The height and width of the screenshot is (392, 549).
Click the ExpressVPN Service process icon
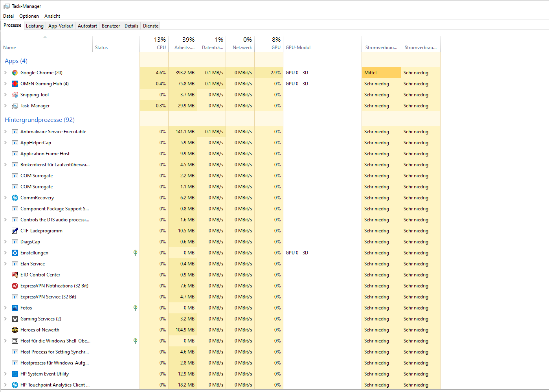pos(15,297)
